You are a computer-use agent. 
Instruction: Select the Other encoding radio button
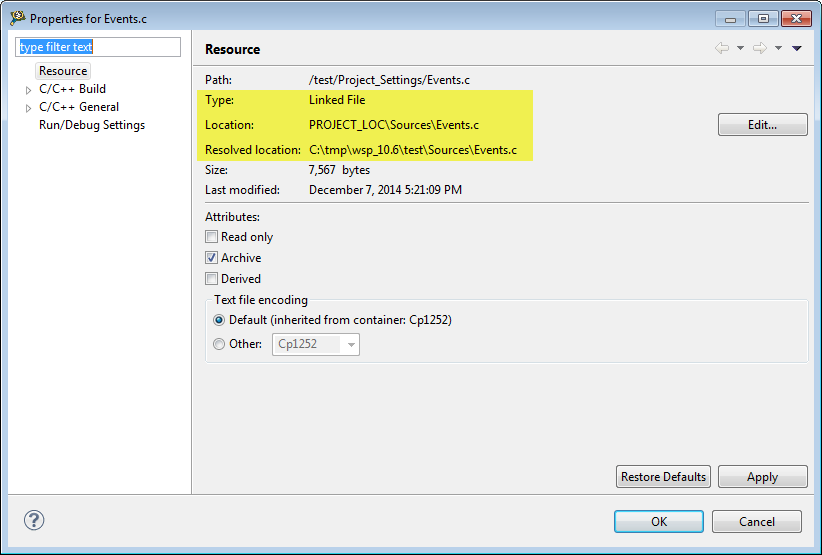pyautogui.click(x=219, y=344)
